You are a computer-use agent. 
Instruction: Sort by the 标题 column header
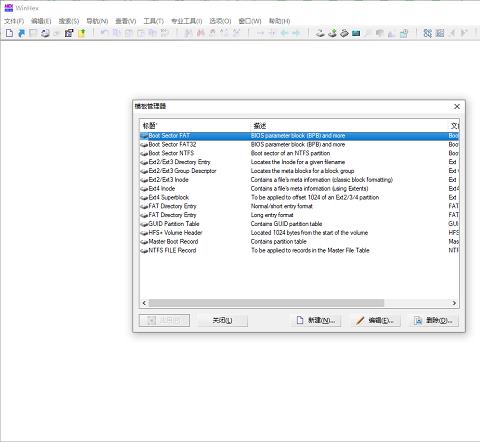pyautogui.click(x=195, y=126)
